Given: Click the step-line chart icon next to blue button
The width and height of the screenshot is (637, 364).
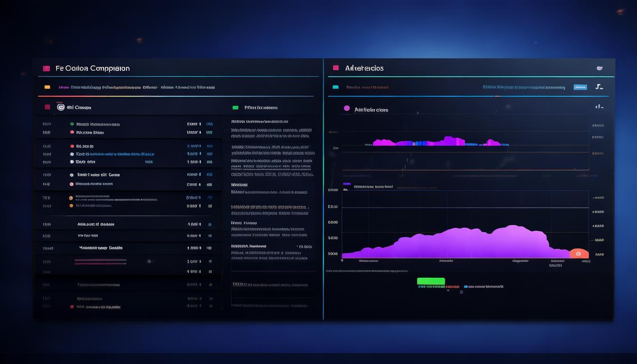Looking at the screenshot, I should click(599, 87).
